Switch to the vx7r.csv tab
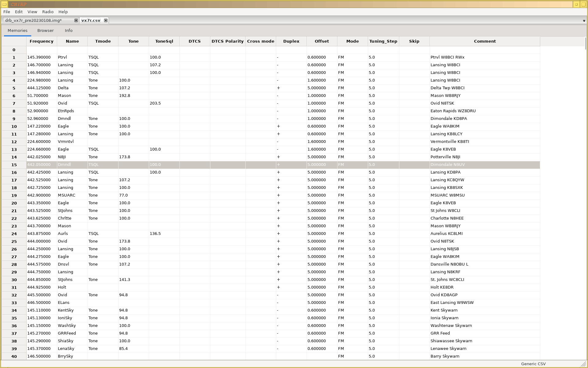The image size is (588, 368). [91, 21]
